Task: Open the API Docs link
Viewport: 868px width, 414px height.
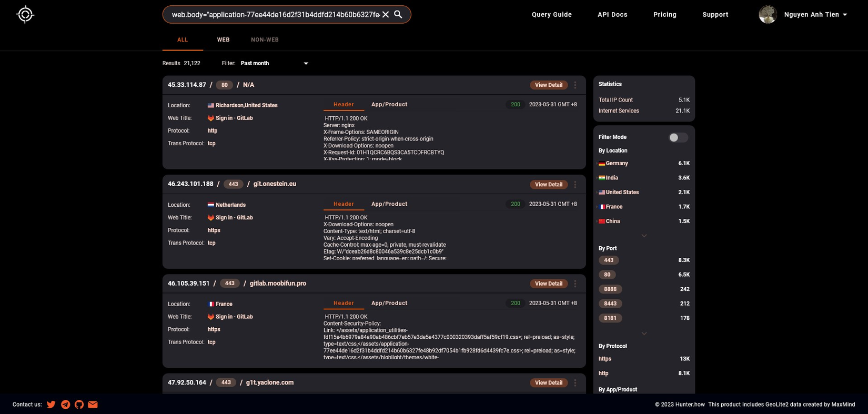Action: (612, 15)
